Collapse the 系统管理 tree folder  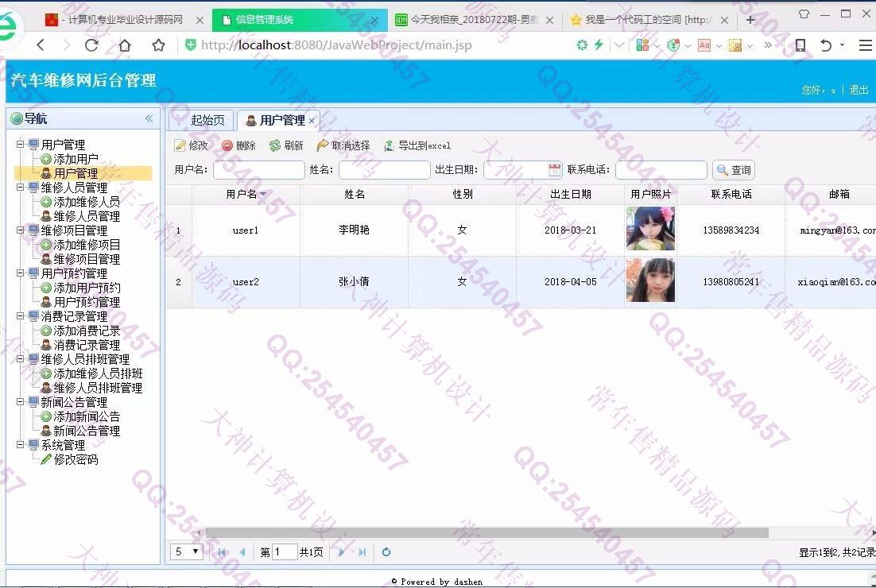click(x=20, y=445)
